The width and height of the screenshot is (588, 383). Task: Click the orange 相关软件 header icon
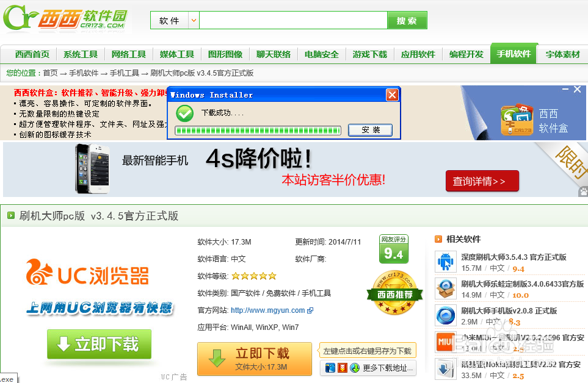click(x=438, y=239)
